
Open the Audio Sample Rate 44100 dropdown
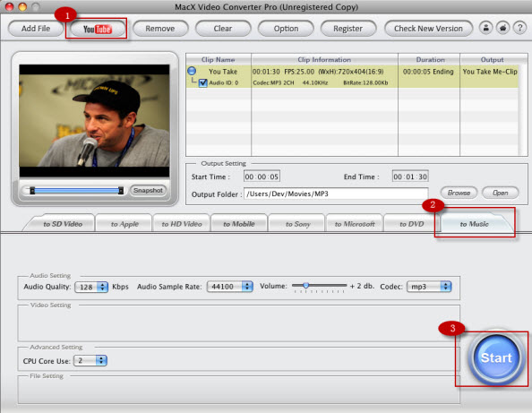point(229,287)
